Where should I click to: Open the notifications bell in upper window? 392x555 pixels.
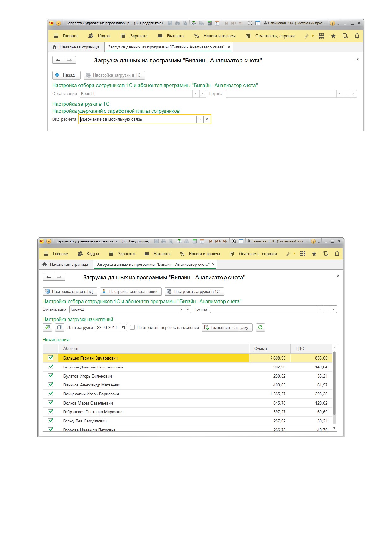pyautogui.click(x=357, y=36)
